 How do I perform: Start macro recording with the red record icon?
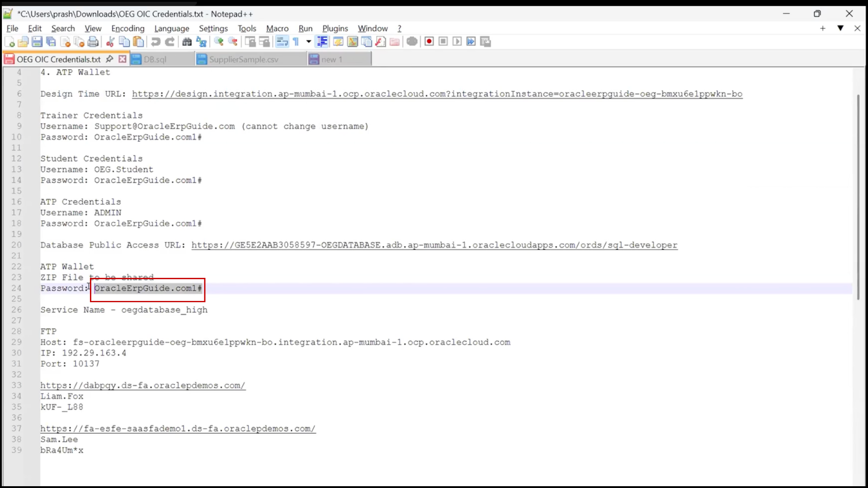pos(429,42)
